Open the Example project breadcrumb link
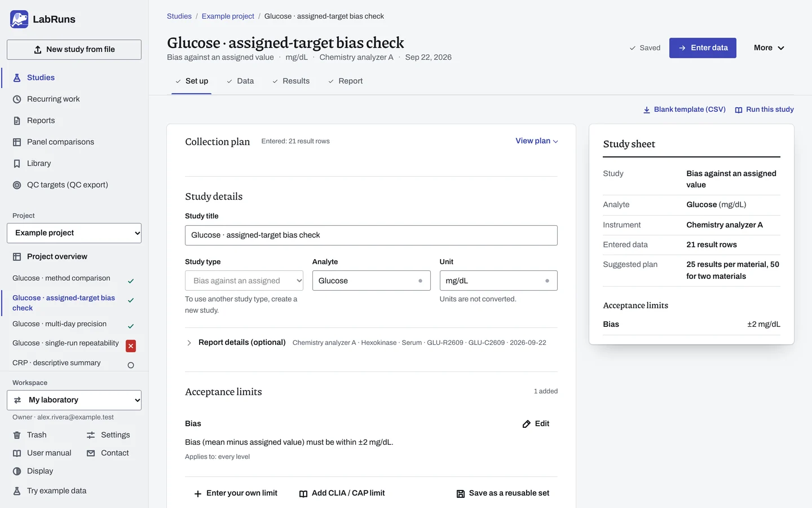The image size is (812, 508). coord(228,16)
